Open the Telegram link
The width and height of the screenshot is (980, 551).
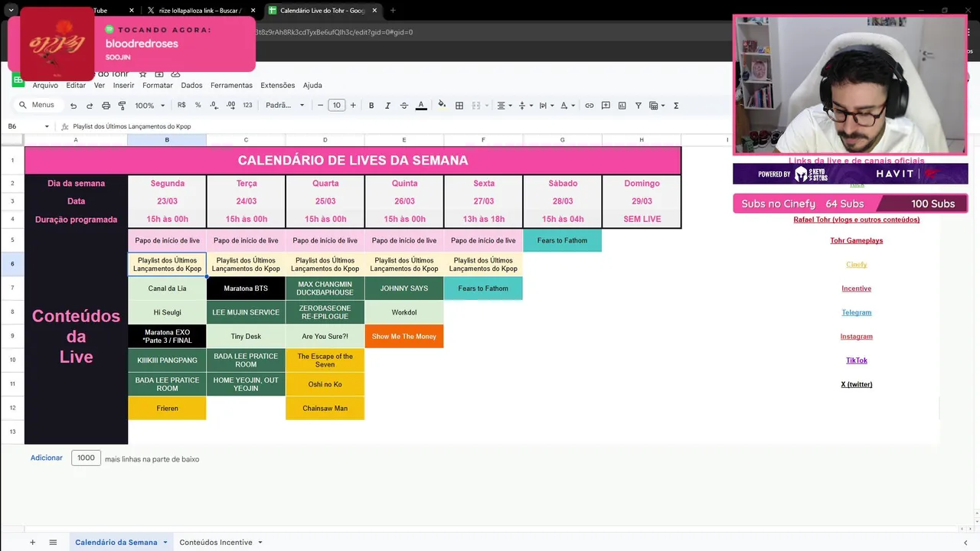click(x=857, y=312)
